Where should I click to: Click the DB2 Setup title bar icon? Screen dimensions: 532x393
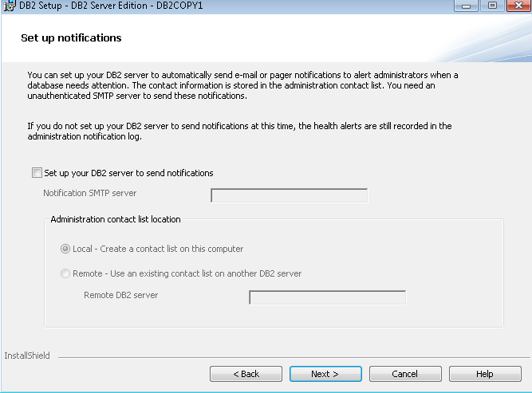pyautogui.click(x=10, y=6)
